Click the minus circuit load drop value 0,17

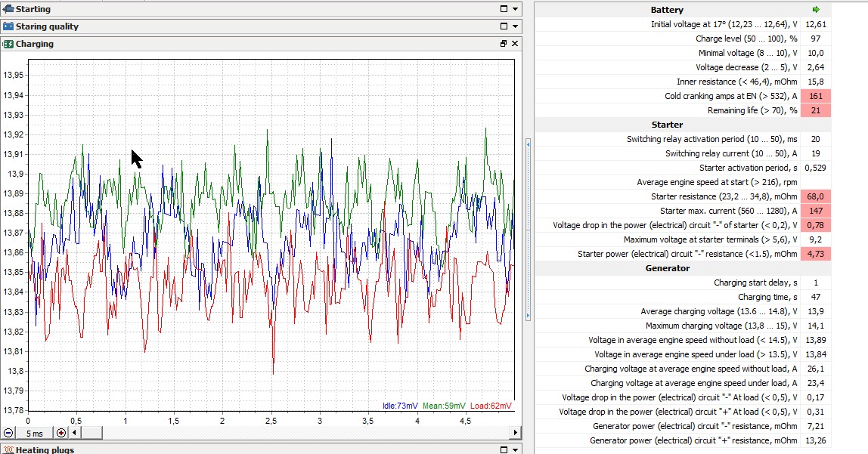click(x=816, y=398)
